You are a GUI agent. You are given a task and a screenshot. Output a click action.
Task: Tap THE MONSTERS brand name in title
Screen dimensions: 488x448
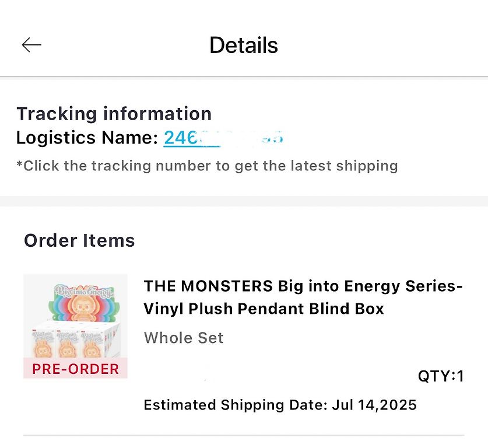pos(208,286)
